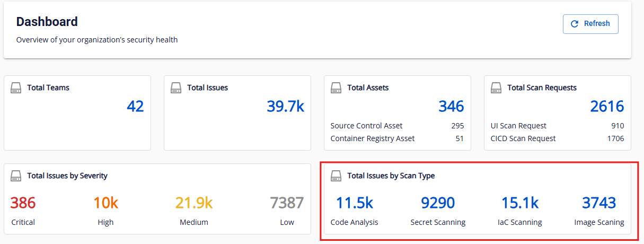Click the circular arrow icon in Refresh

click(575, 24)
